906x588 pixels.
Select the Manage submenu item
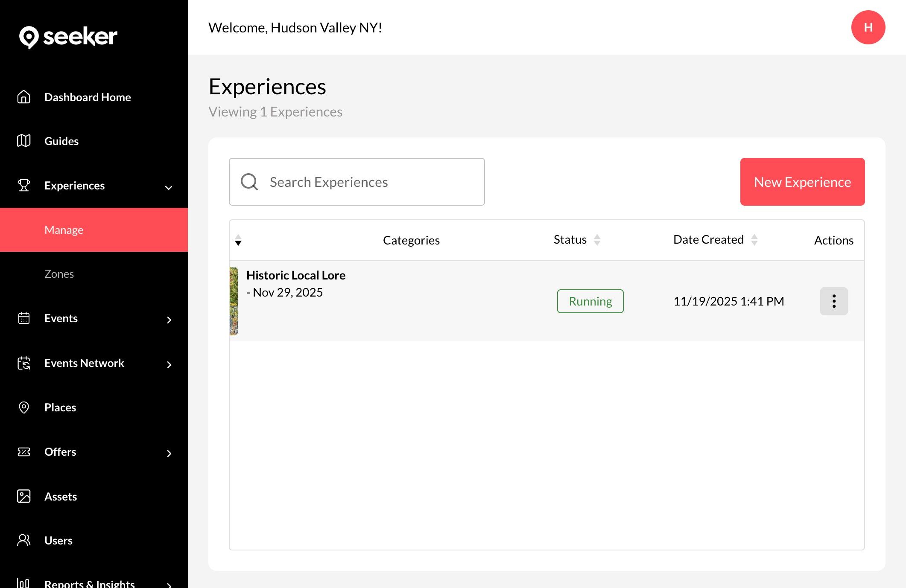(x=64, y=230)
